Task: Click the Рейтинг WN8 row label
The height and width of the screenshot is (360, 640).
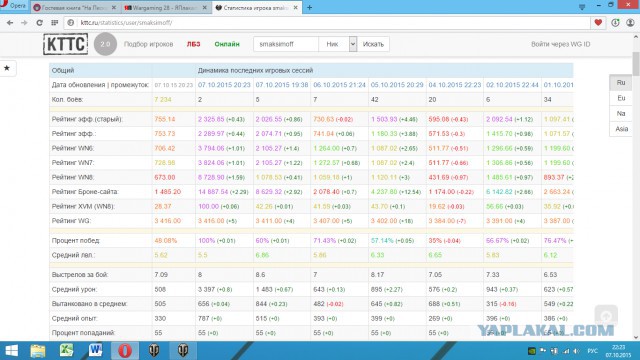Action: click(x=73, y=177)
